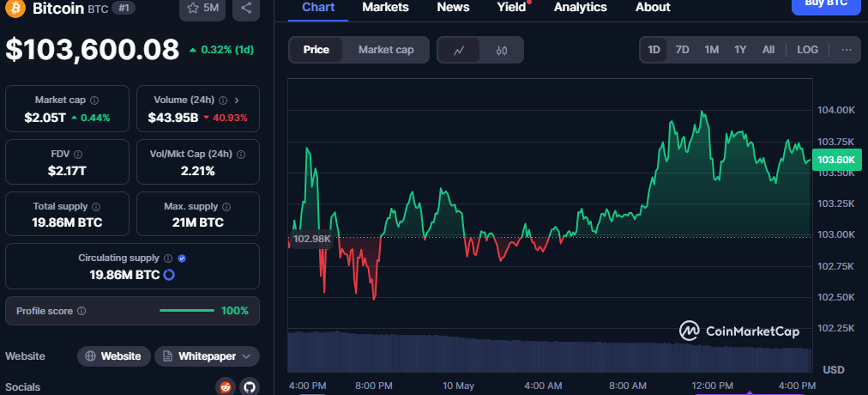Click the #1 rank badge
868x395 pixels.
pyautogui.click(x=123, y=9)
